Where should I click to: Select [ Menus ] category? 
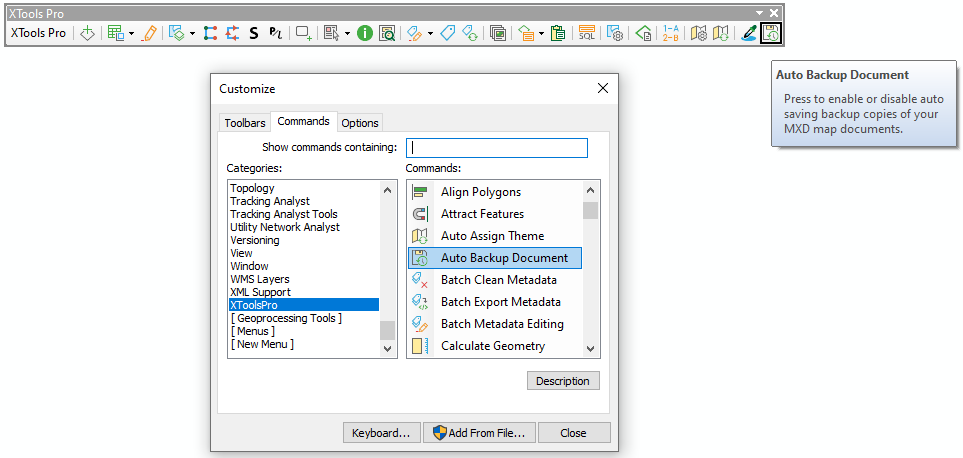point(252,331)
